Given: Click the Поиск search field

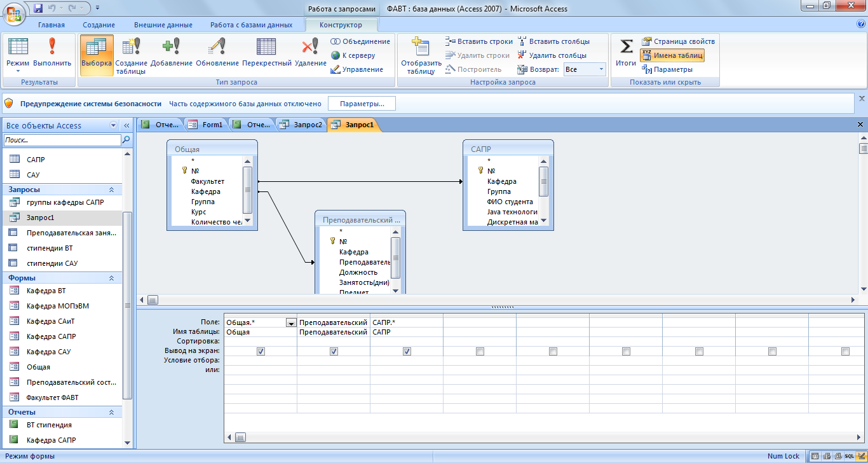Looking at the screenshot, I should (x=62, y=140).
